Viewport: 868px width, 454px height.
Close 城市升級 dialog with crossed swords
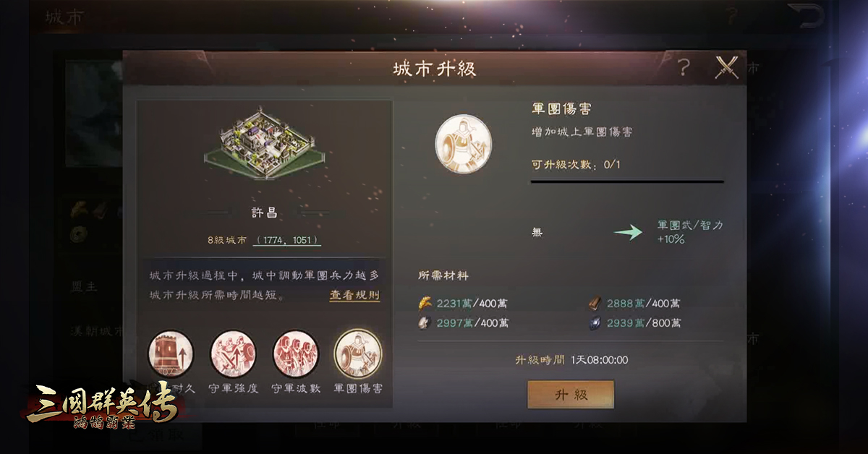pyautogui.click(x=726, y=68)
